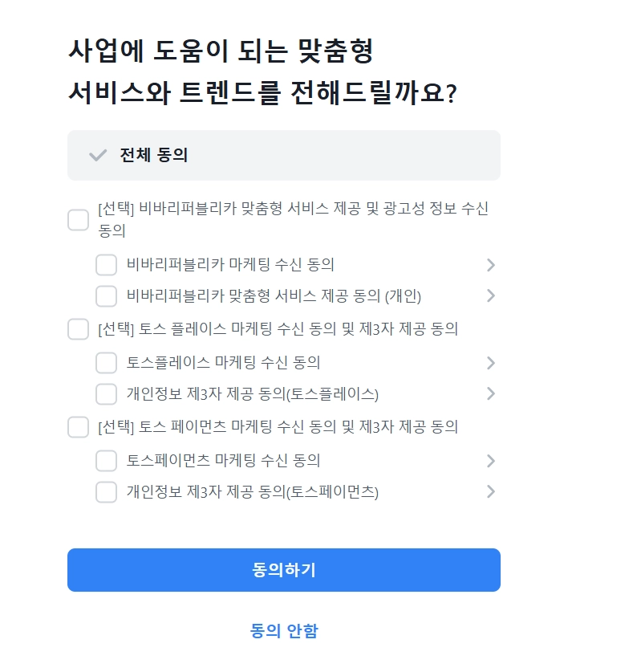This screenshot has height=672, width=633.
Task: Check the 비바리퍼블리카 맞춤형 서비스 제공 및 광고성 정보 수신 동의 checkbox
Action: [x=78, y=220]
